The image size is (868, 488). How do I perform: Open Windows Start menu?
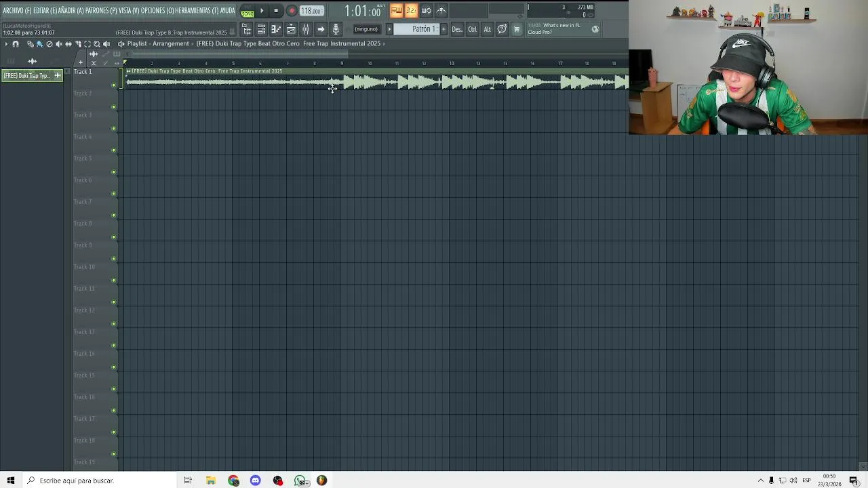pos(11,481)
